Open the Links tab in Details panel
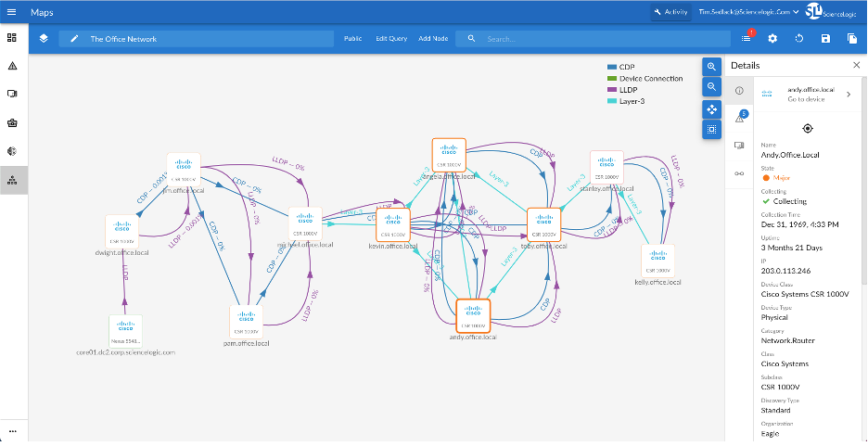The width and height of the screenshot is (868, 446). (x=739, y=173)
